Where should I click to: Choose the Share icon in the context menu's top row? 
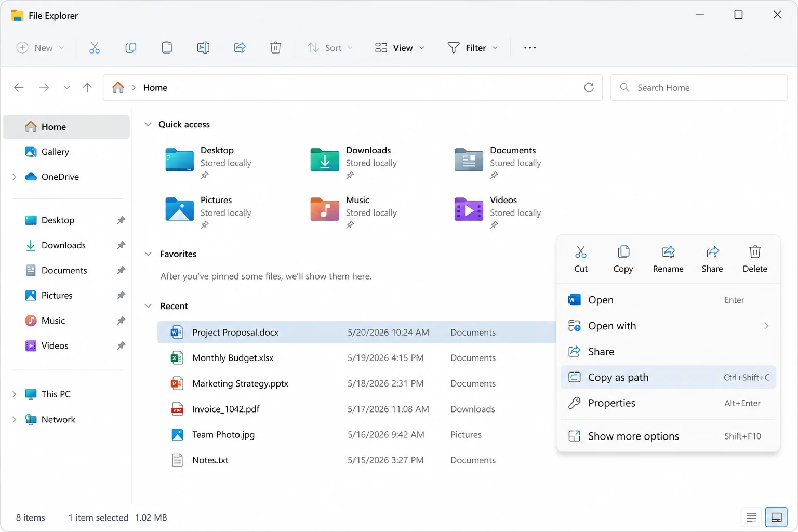point(712,259)
